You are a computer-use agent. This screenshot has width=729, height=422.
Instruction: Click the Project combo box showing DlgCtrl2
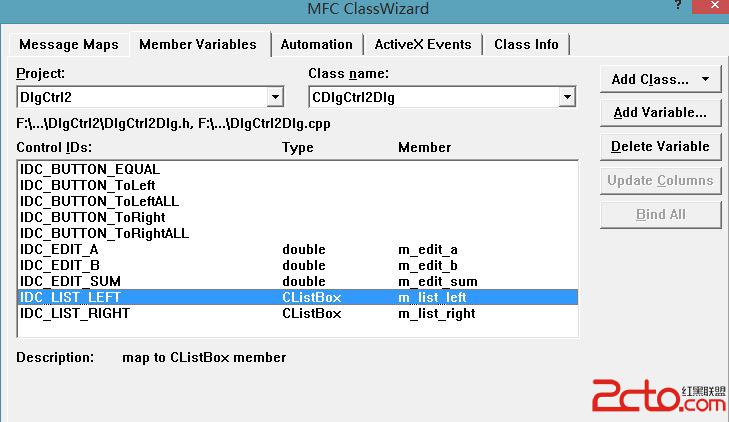tap(150, 97)
